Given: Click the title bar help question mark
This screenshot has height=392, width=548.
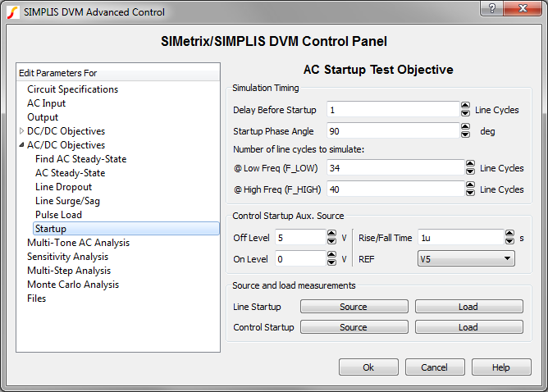Looking at the screenshot, I should [x=490, y=11].
